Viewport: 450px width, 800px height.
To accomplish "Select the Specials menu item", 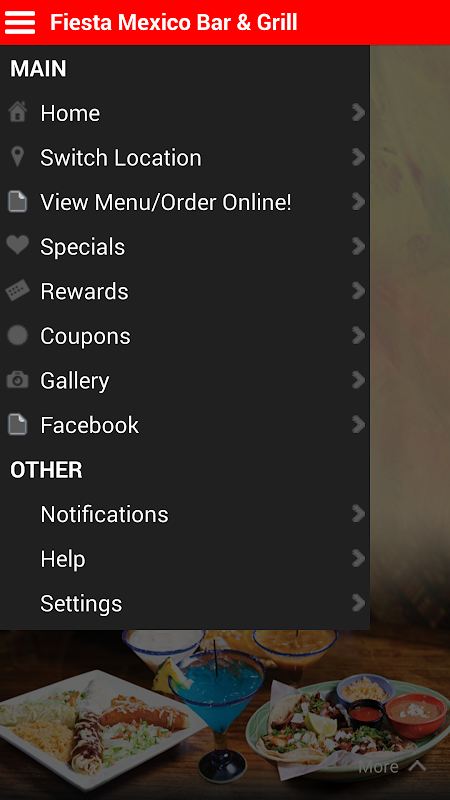I will pos(185,247).
